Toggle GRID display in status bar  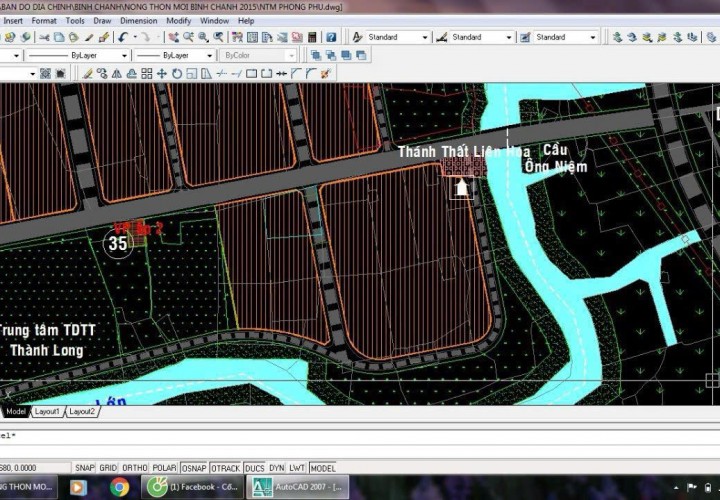pos(108,468)
